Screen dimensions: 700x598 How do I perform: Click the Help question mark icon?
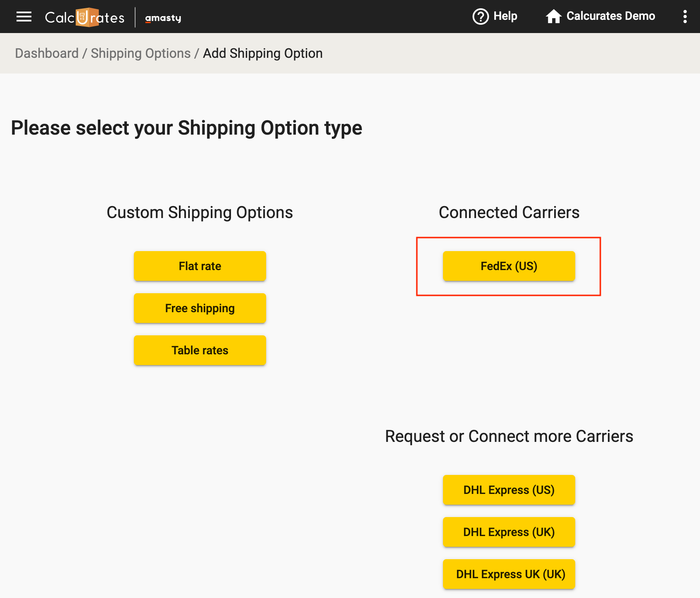pos(481,17)
